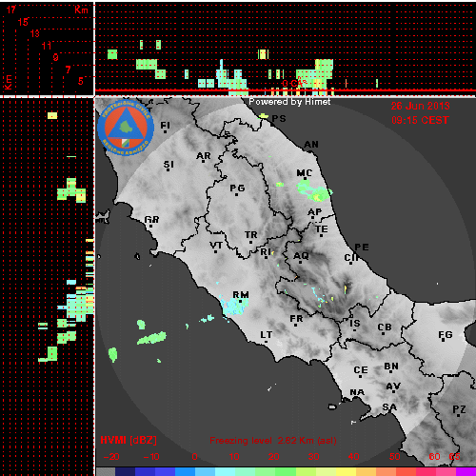This screenshot has width=476, height=476.
Task: Click the FG city label
Action: click(446, 334)
